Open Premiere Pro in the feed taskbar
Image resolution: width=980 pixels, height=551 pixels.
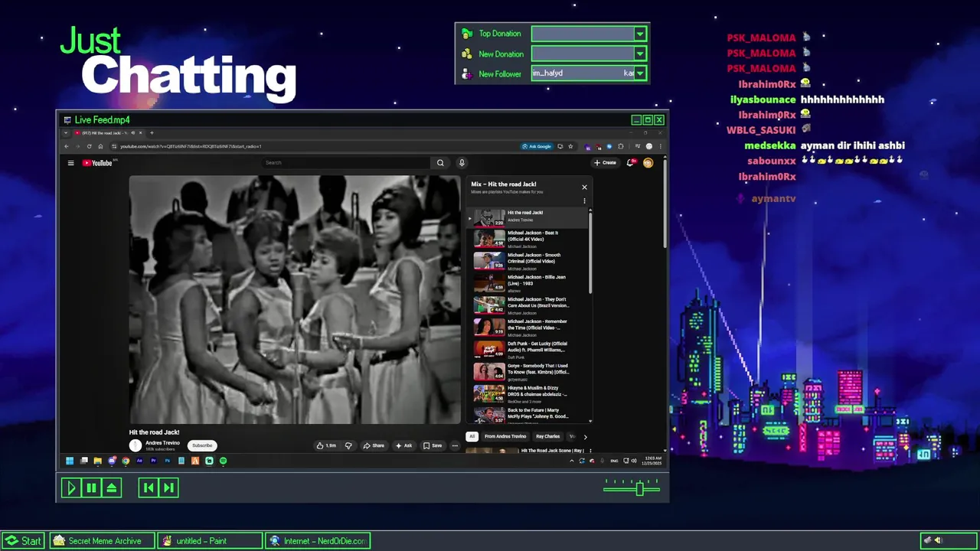153,461
